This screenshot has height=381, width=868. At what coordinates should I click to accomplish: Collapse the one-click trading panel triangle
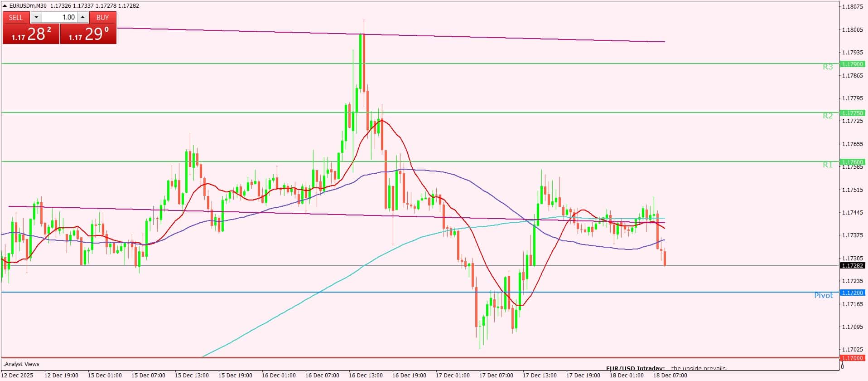coord(5,6)
